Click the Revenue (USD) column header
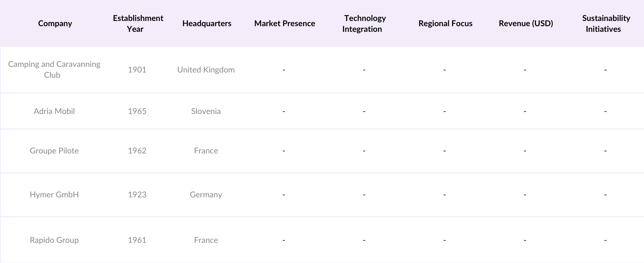Screen dimensions: 644x263 526,23
